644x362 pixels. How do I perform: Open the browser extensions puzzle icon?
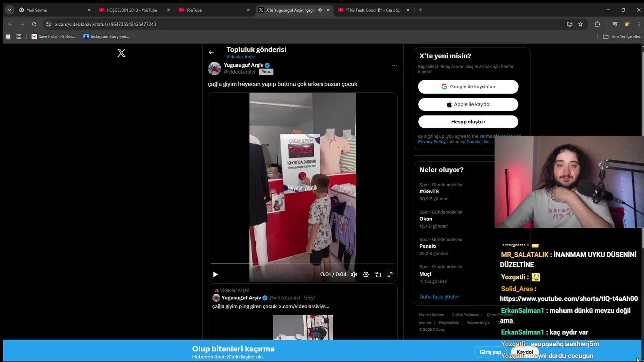click(x=597, y=24)
